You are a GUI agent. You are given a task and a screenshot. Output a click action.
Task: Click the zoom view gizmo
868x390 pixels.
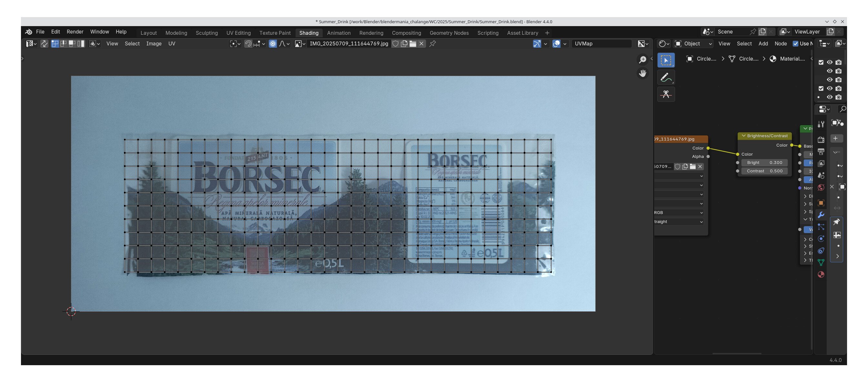(x=642, y=60)
